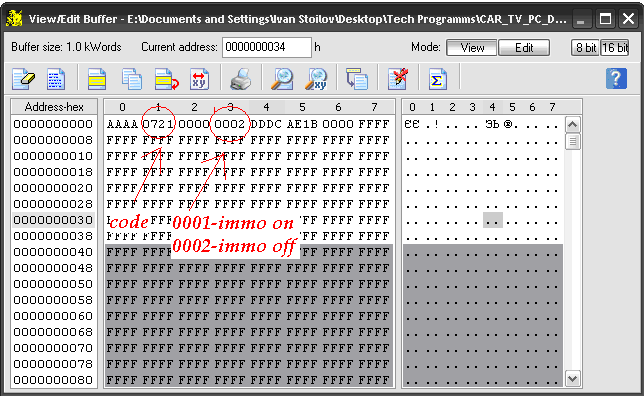This screenshot has height=396, width=644.
Task: Click the copy block pages icon
Action: pos(132,78)
